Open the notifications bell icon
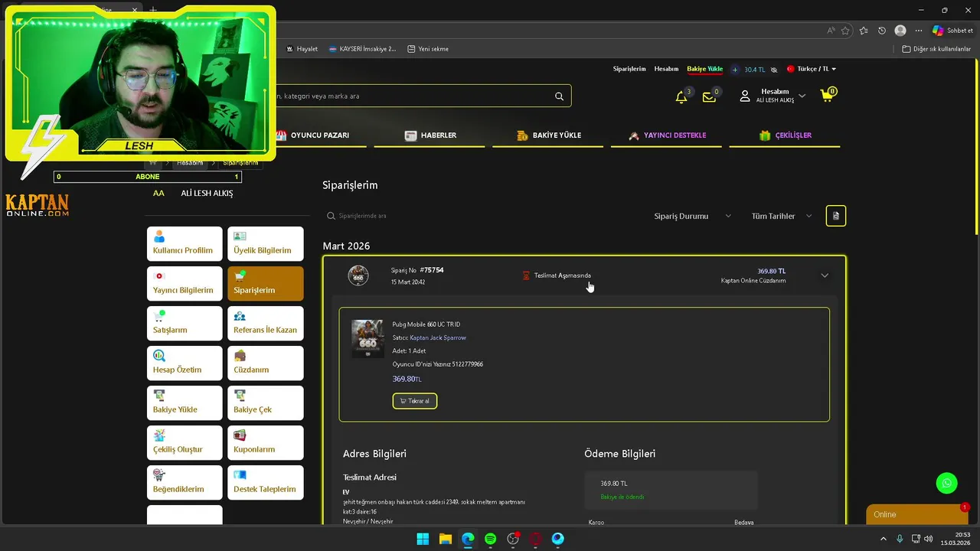This screenshot has width=980, height=551. point(681,97)
